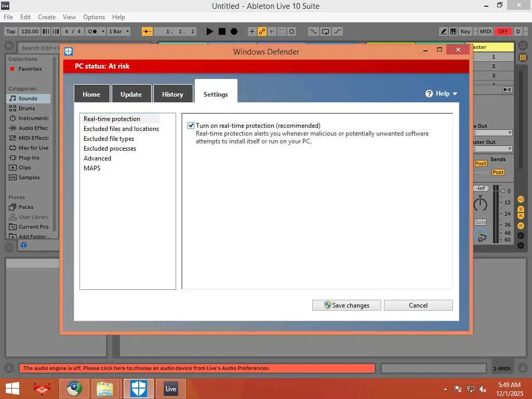The height and width of the screenshot is (399, 532).
Task: Toggle MIDI Arrangement Overdub plus icon
Action: pos(252,32)
